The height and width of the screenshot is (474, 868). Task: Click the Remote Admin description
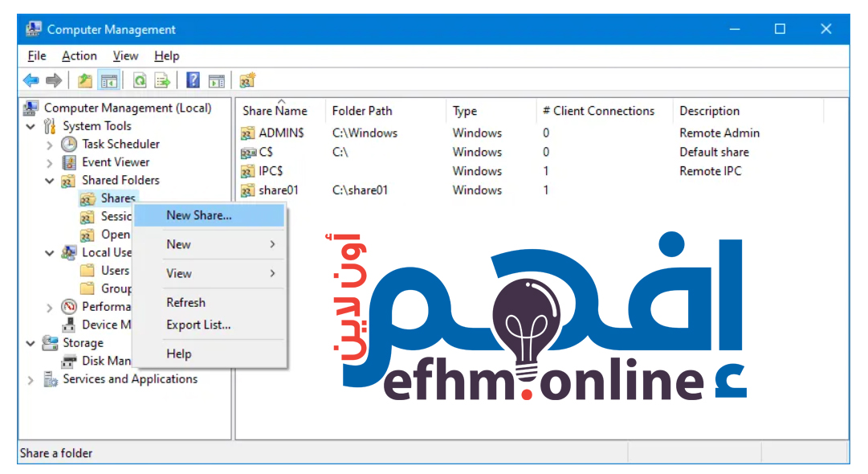tap(719, 133)
